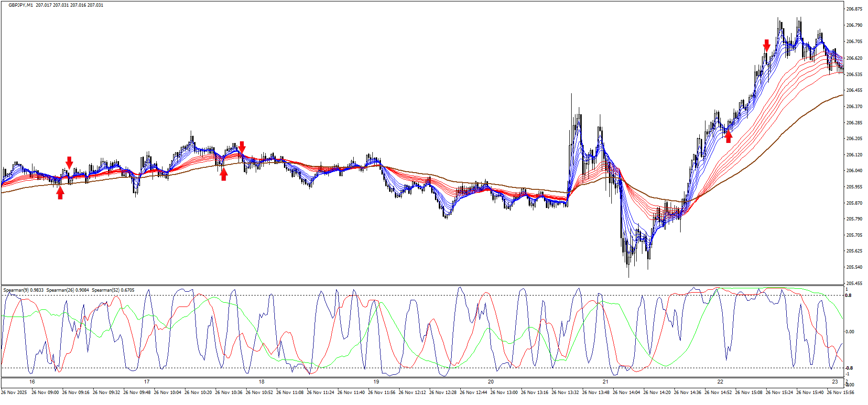Select period marker 22 on the timeline

(x=720, y=382)
